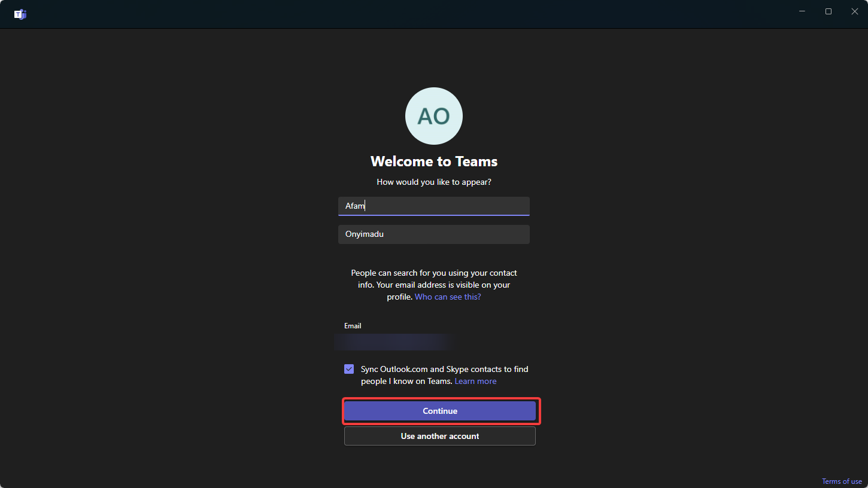Open the 'Learn more' link

[475, 381]
